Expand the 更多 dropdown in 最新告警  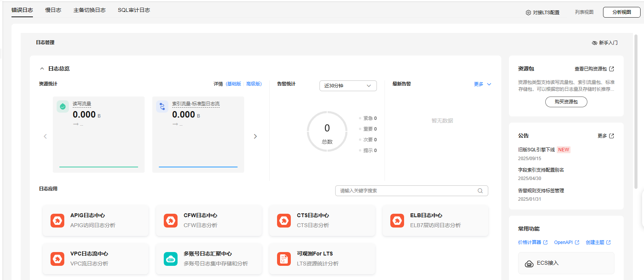pos(483,84)
